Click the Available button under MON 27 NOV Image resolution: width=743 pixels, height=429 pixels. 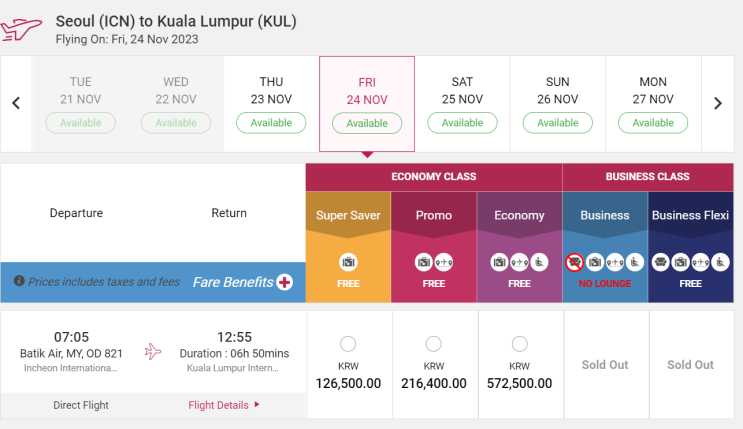[653, 123]
